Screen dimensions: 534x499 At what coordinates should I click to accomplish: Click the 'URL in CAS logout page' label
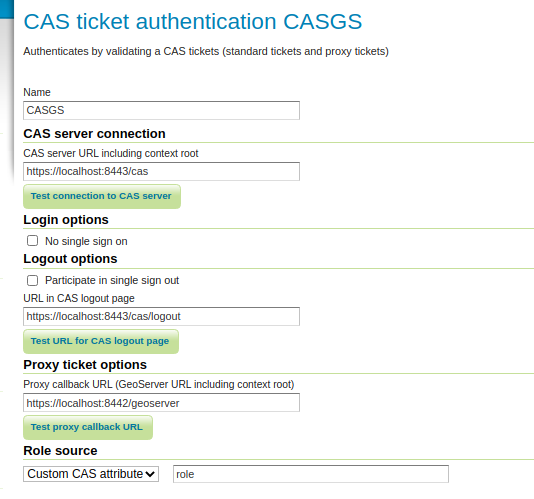pos(79,298)
